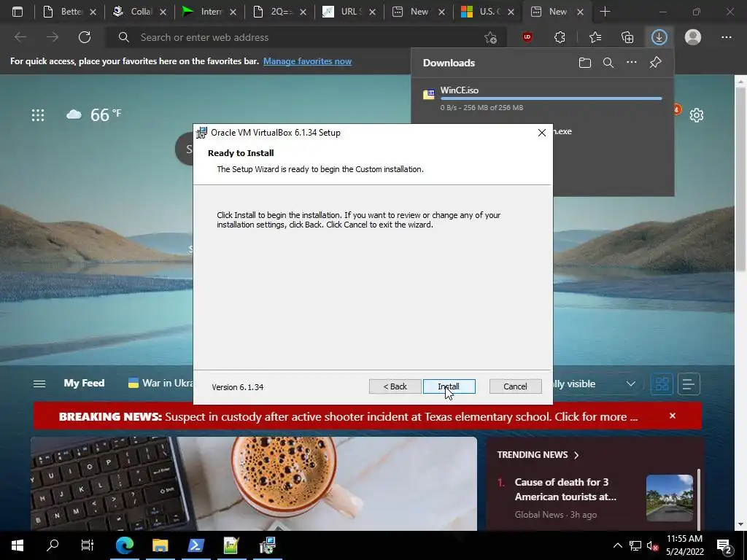The image size is (747, 560).
Task: Click the browser forward arrow
Action: (53, 37)
